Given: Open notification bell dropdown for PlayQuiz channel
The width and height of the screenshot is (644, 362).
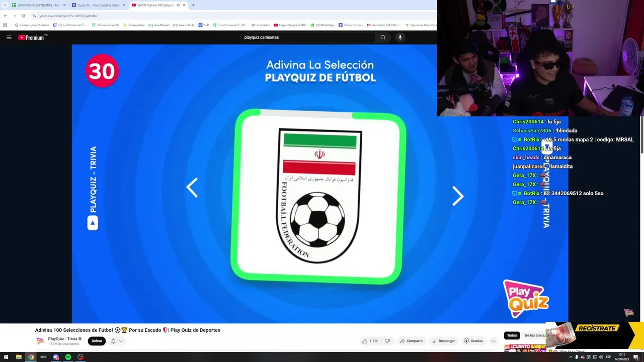Looking at the screenshot, I should (116, 341).
